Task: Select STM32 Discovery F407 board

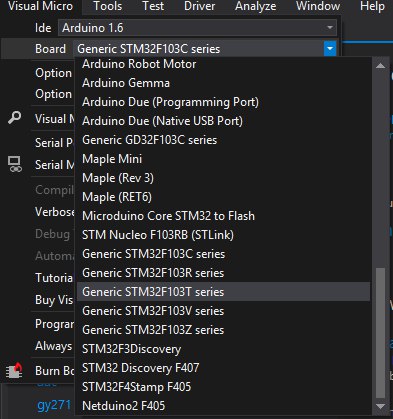Action: tap(223, 368)
